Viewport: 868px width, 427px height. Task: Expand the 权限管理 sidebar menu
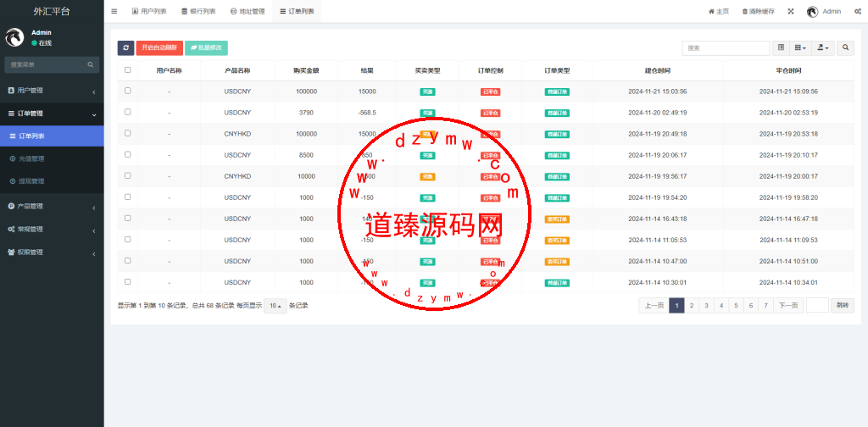(52, 252)
